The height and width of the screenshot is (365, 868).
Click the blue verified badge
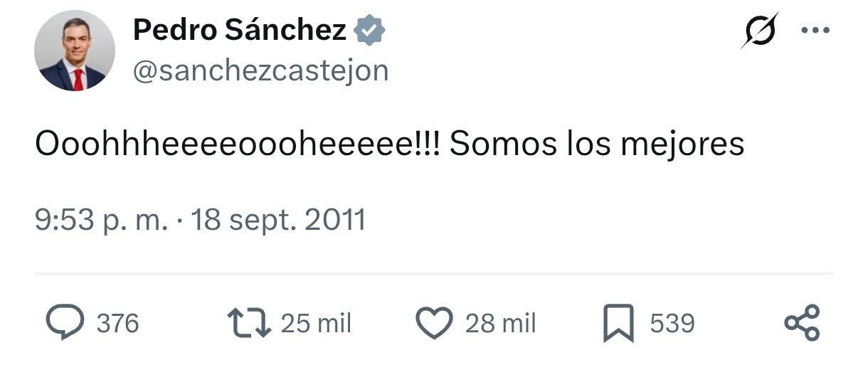click(x=370, y=31)
